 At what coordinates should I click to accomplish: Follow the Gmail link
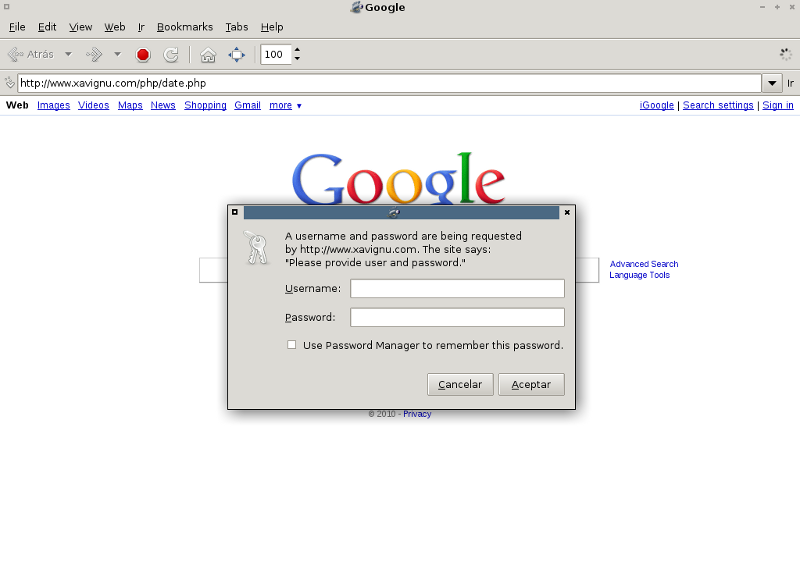coord(247,105)
